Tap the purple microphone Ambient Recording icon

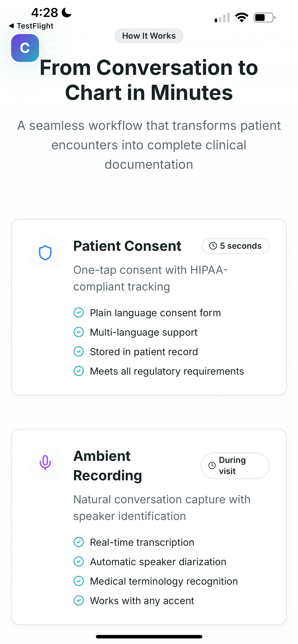pos(45,463)
